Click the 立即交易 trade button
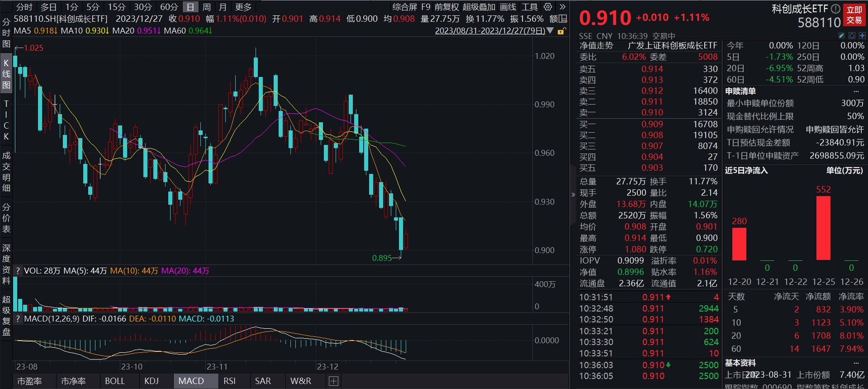This screenshot has height=389, width=868. pyautogui.click(x=854, y=15)
